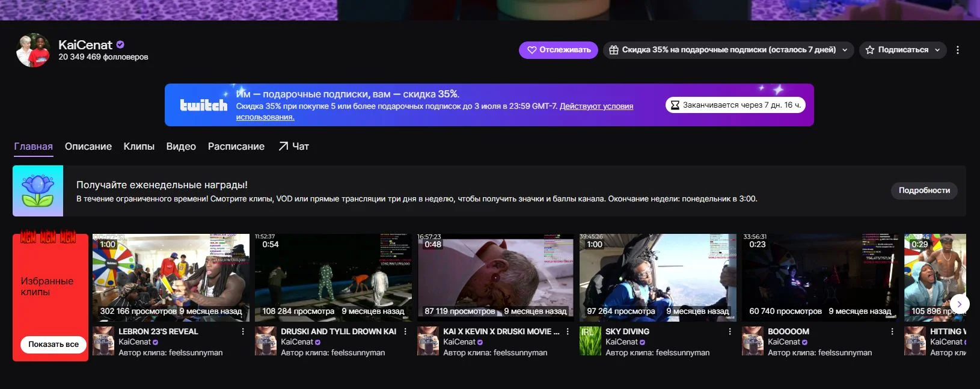Open Расписание tab
The image size is (980, 389).
[x=236, y=146]
